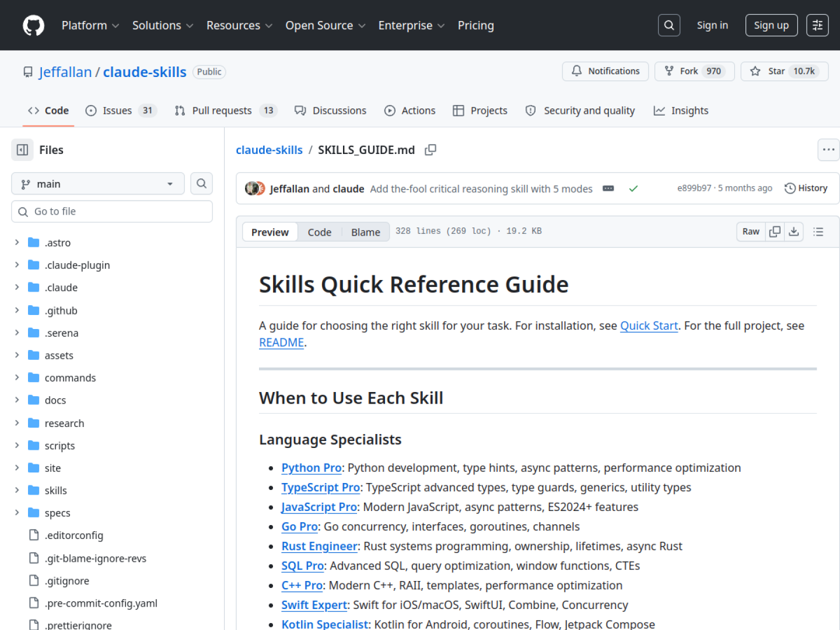Expand the docs folder chevron

pos(17,400)
